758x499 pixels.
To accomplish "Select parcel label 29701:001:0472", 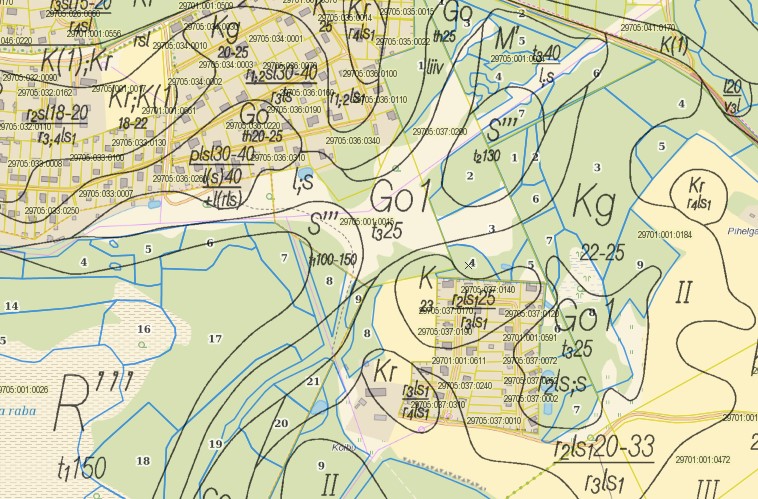I will (703, 460).
